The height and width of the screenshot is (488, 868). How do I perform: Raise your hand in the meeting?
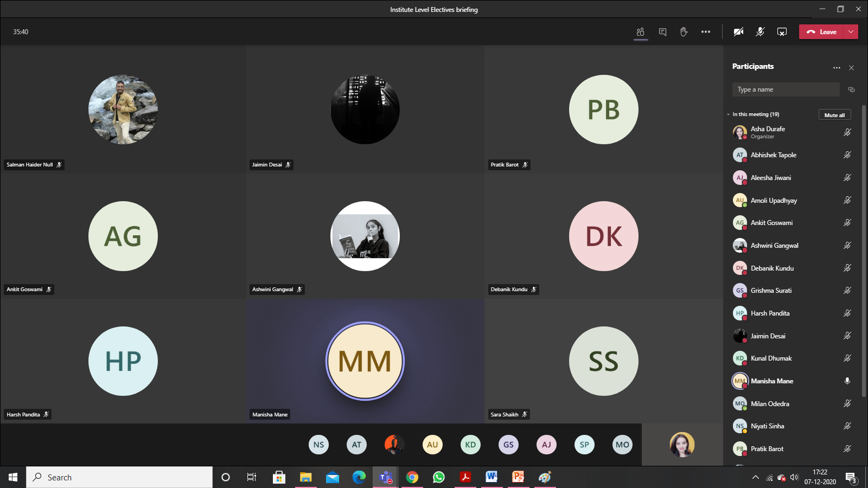tap(684, 32)
